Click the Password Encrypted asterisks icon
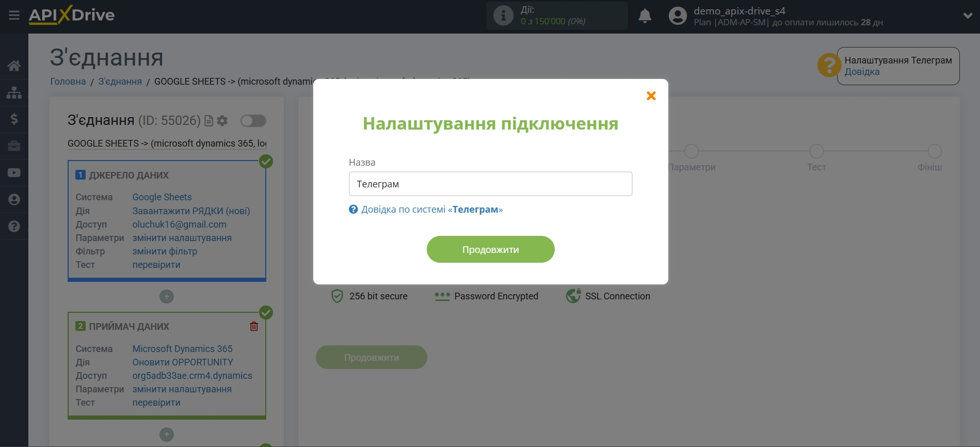The width and height of the screenshot is (980, 447). point(442,296)
